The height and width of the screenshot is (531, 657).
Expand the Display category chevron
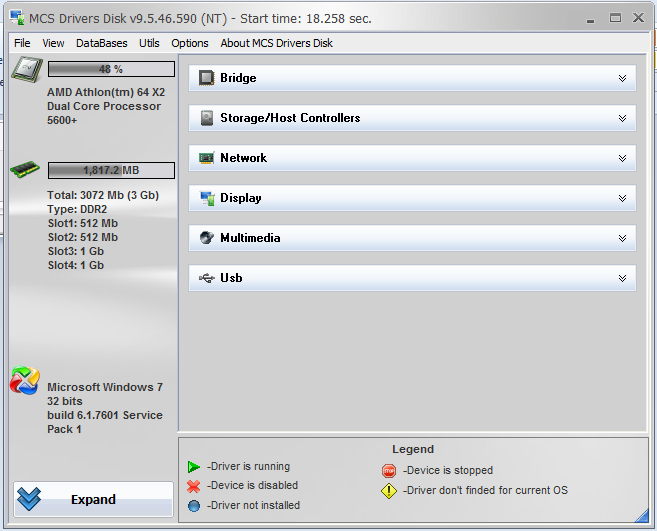pos(622,198)
